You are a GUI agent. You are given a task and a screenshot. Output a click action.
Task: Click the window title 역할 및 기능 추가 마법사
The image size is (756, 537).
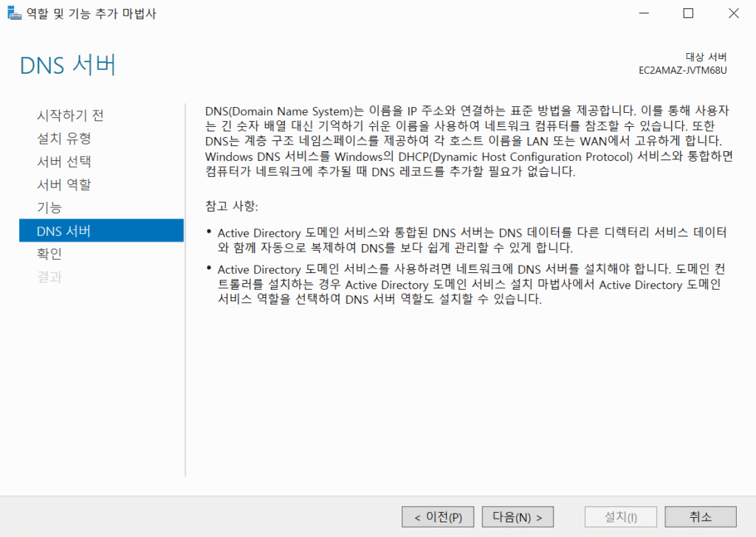[x=92, y=14]
